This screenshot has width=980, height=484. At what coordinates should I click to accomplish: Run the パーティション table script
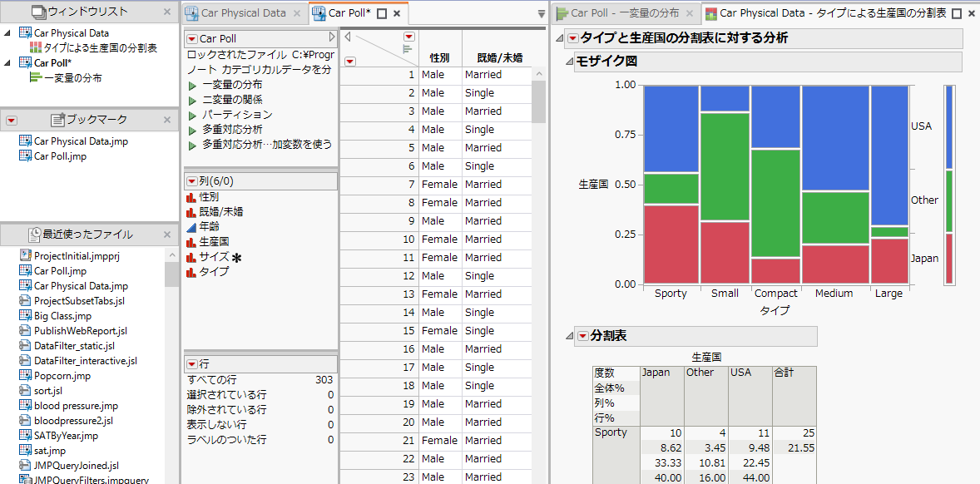pos(192,115)
